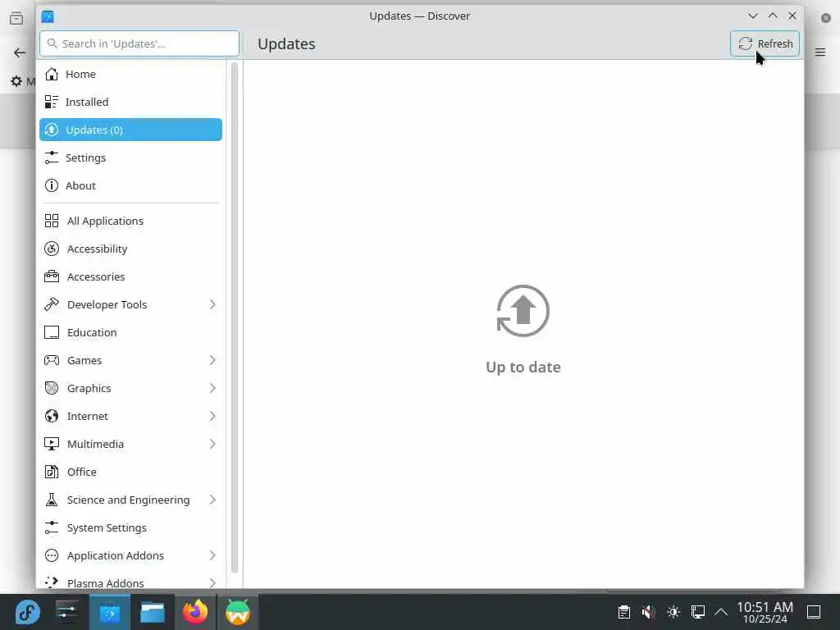Open the clipboard tray icon
This screenshot has width=840, height=630.
(x=623, y=612)
